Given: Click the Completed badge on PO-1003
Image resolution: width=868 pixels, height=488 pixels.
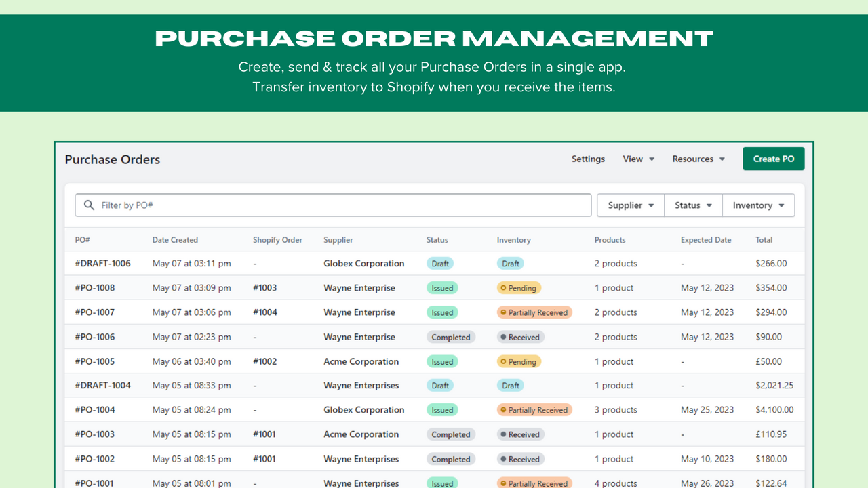Looking at the screenshot, I should point(450,434).
